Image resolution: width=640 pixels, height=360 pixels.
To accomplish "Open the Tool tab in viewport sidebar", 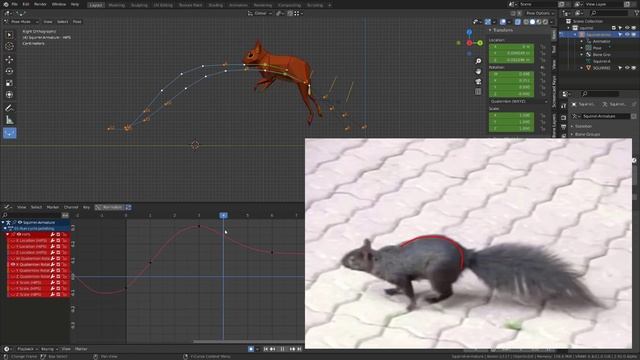I will click(x=554, y=49).
